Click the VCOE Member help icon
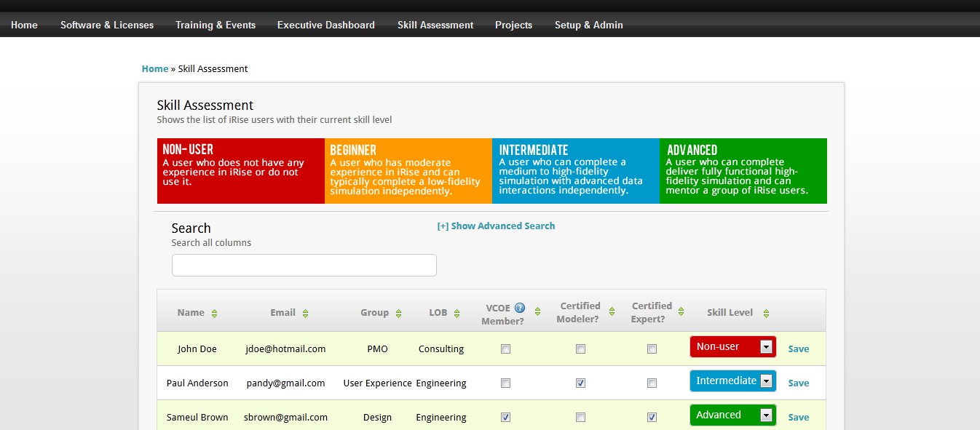 pyautogui.click(x=520, y=307)
